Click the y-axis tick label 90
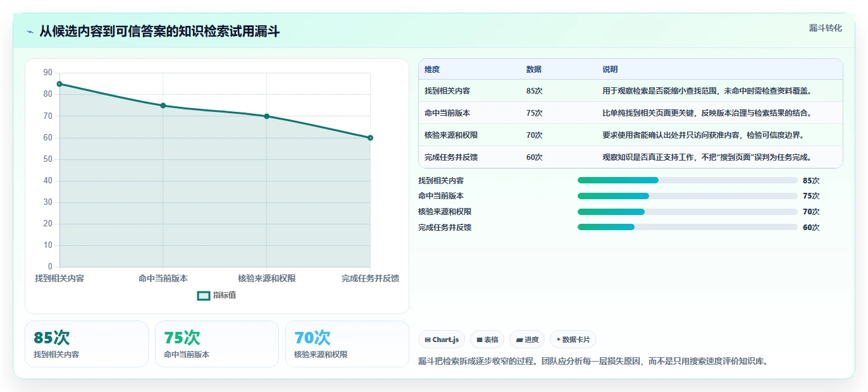This screenshot has height=392, width=868. tap(48, 73)
